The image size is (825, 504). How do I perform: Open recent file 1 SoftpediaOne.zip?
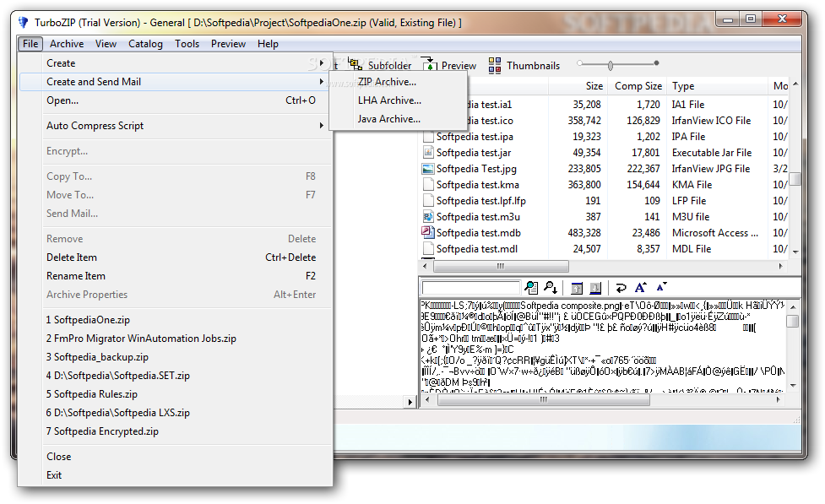(x=175, y=320)
